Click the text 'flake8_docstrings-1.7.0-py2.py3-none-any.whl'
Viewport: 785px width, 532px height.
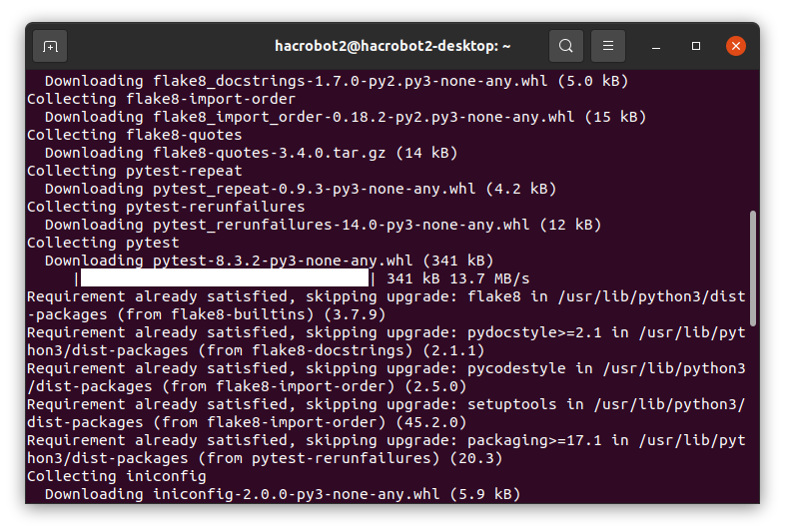pyautogui.click(x=350, y=81)
